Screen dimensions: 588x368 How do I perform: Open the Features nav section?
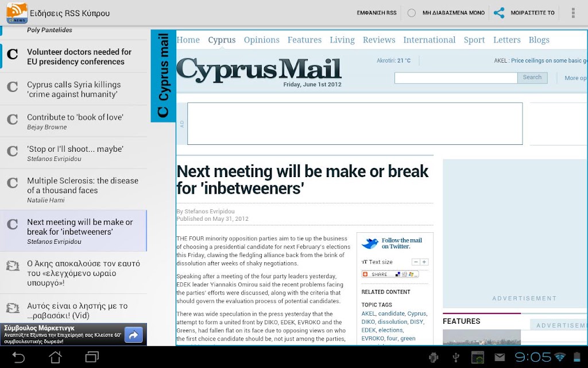[x=304, y=40]
